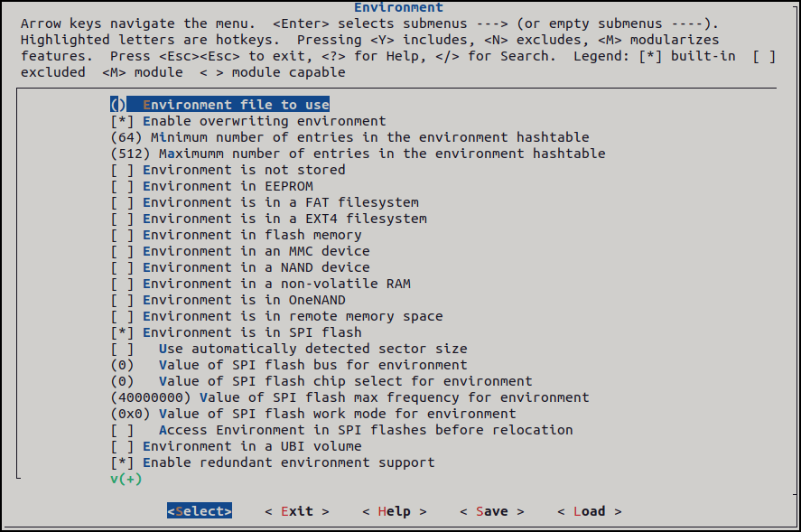Click the Exit button
Viewport: 801px width, 532px height.
tap(297, 511)
